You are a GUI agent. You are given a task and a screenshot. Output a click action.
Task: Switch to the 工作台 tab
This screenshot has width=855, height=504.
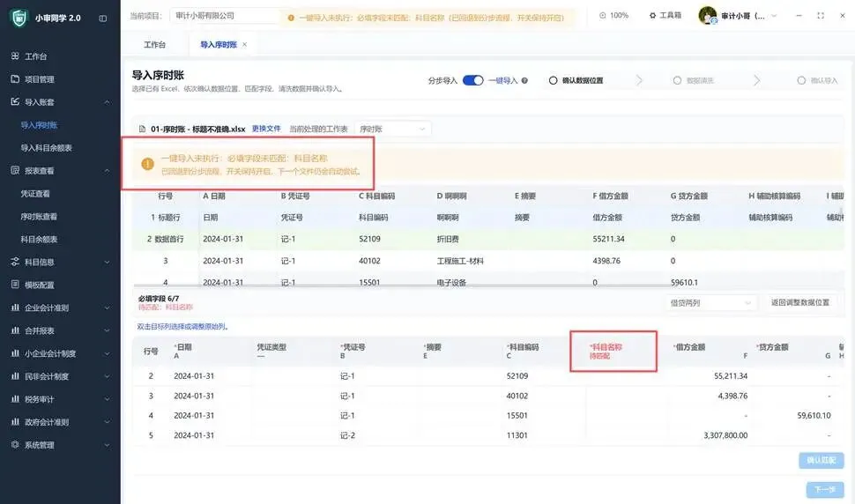(155, 45)
